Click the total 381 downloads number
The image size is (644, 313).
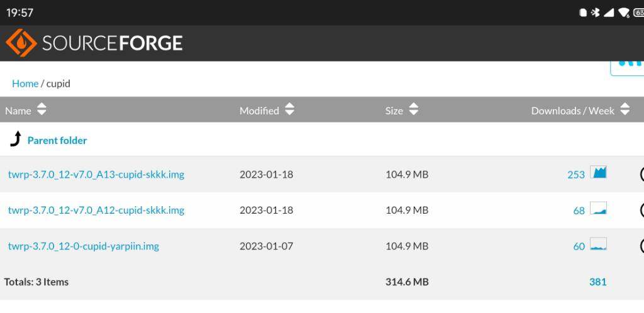pos(597,282)
